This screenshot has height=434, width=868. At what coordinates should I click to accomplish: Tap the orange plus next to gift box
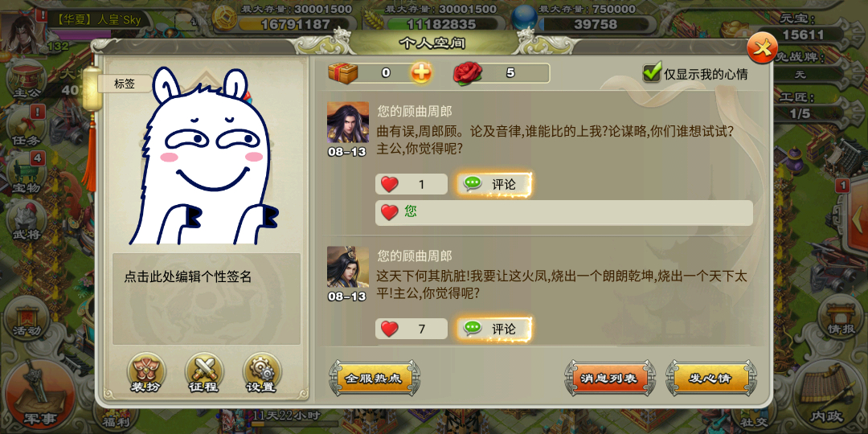tap(421, 72)
